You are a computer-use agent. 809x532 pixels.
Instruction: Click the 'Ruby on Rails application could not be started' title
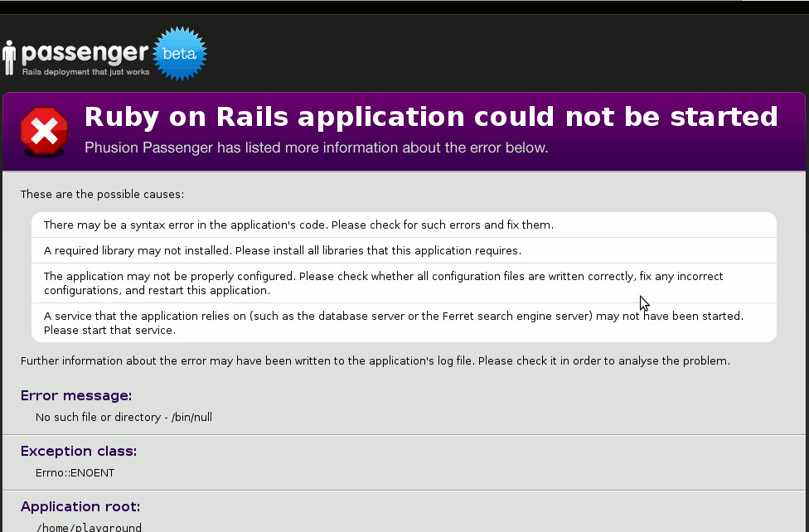(x=430, y=117)
